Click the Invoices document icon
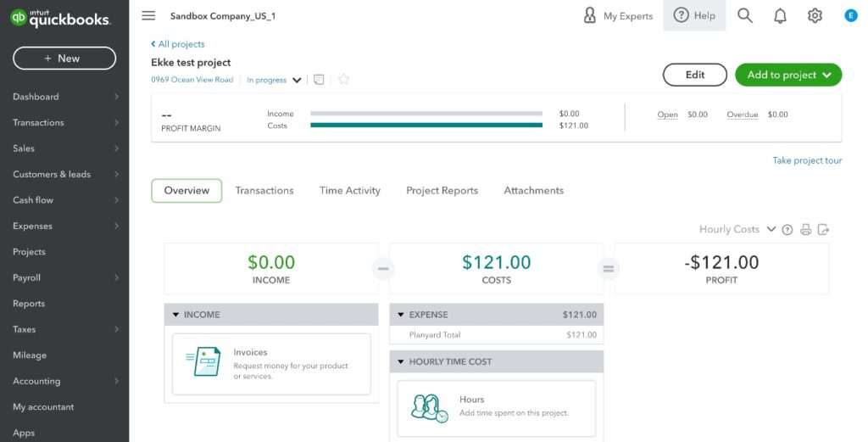 click(203, 361)
